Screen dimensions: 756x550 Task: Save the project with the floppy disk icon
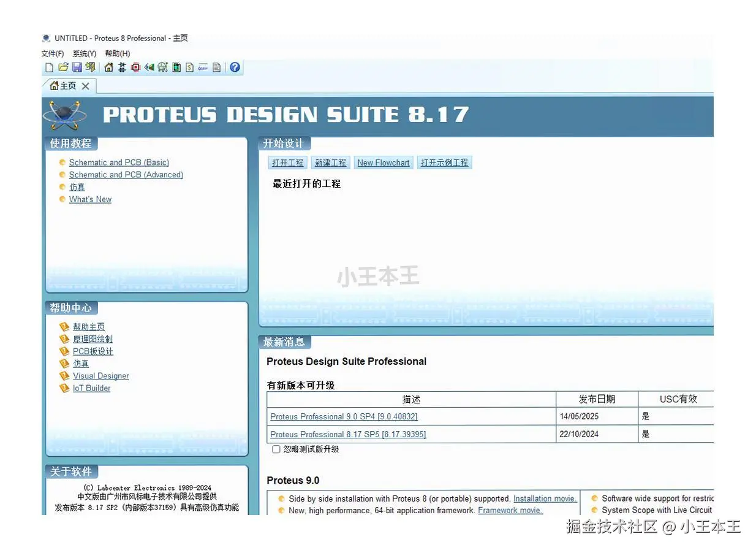pyautogui.click(x=77, y=67)
